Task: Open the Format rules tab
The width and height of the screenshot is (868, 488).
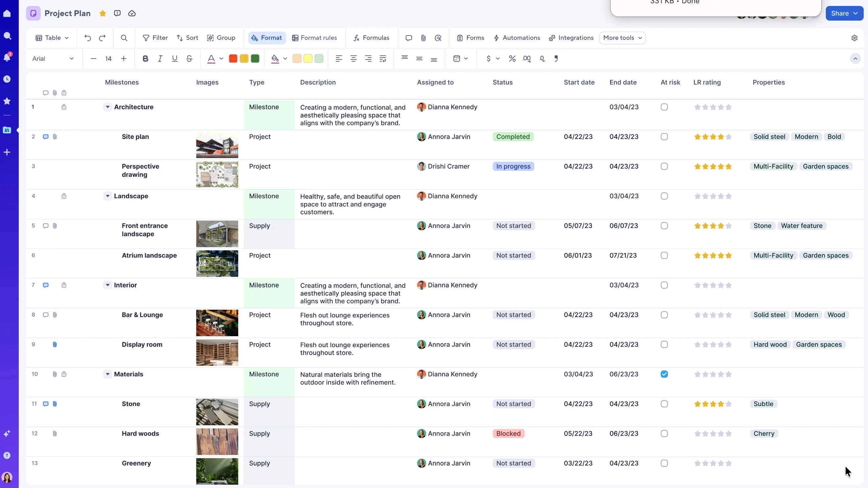Action: tap(314, 38)
